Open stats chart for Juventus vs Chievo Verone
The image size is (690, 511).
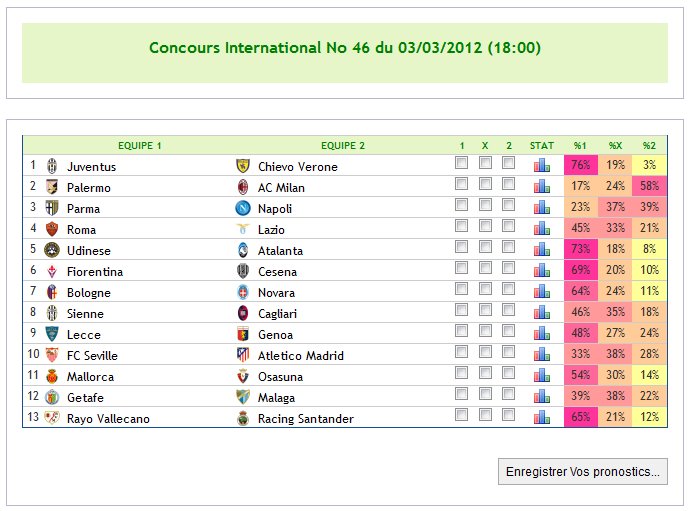click(x=541, y=165)
